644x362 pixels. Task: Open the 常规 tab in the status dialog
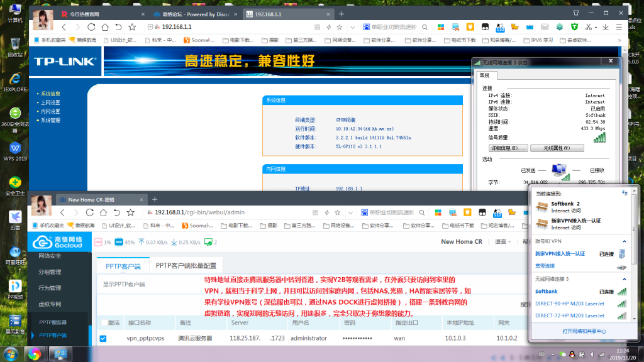pos(485,75)
